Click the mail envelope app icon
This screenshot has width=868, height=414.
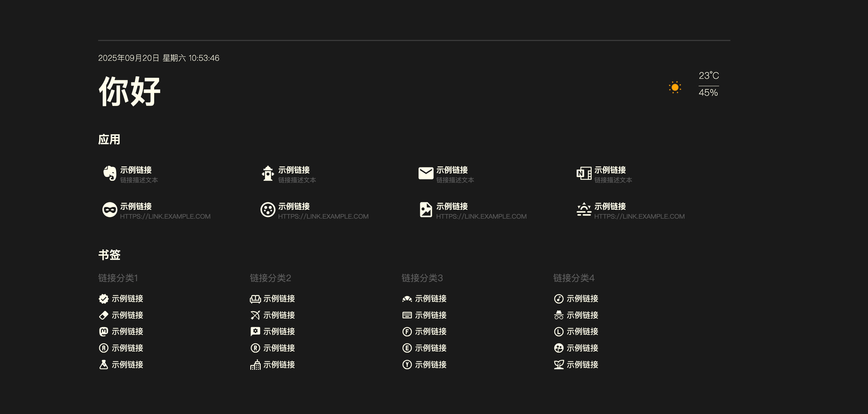click(x=426, y=173)
